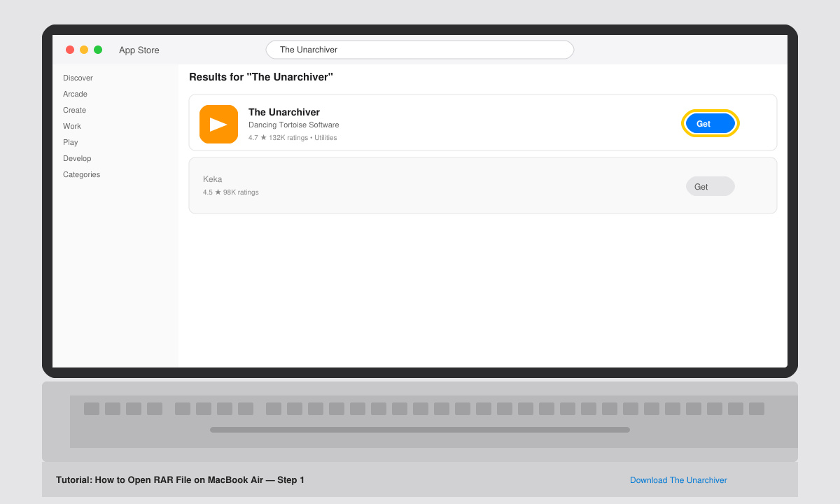Click the blue Get button for The Unarchiver

(x=710, y=123)
